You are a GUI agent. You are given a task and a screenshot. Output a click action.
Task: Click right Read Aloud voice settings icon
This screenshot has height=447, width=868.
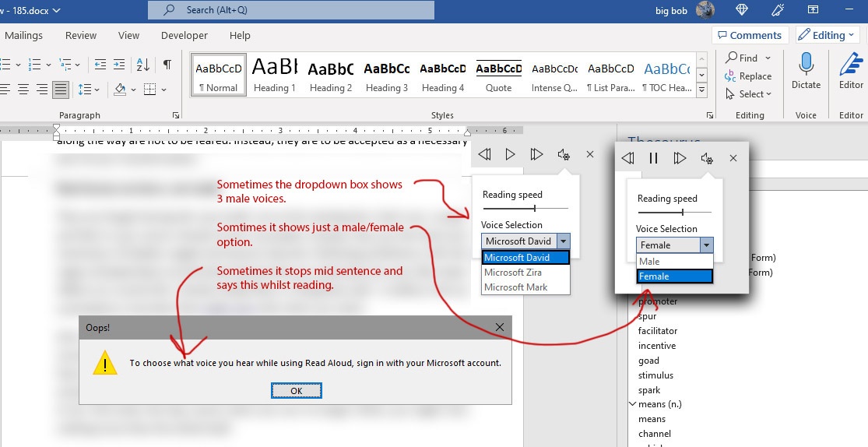coord(707,158)
